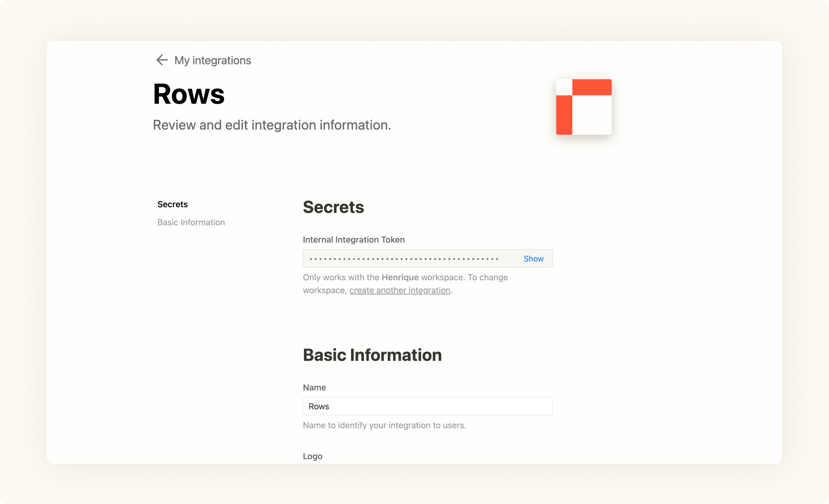Click the Basic Information section heading

[372, 355]
